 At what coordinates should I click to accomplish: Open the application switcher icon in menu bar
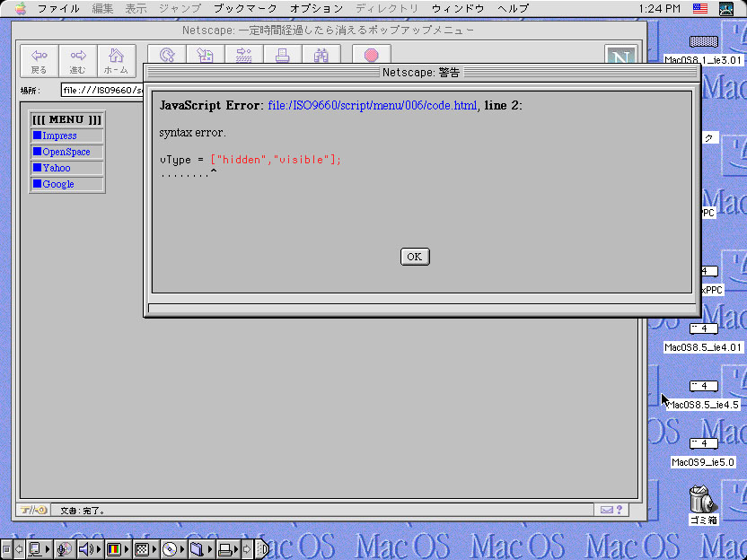pos(726,9)
